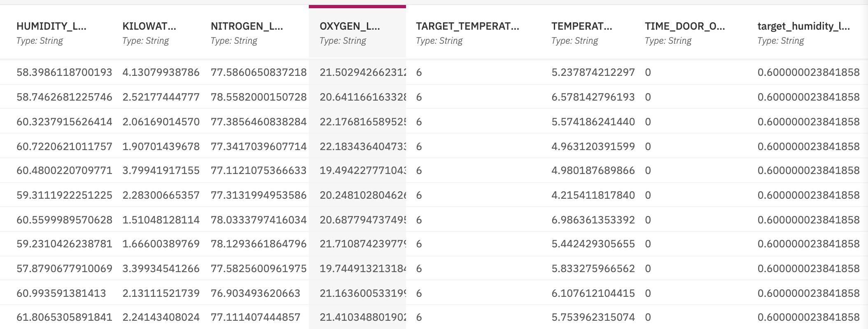Viewport: 868px width, 329px height.
Task: Click nitrogen cell 78.1293661864796
Action: tap(259, 244)
